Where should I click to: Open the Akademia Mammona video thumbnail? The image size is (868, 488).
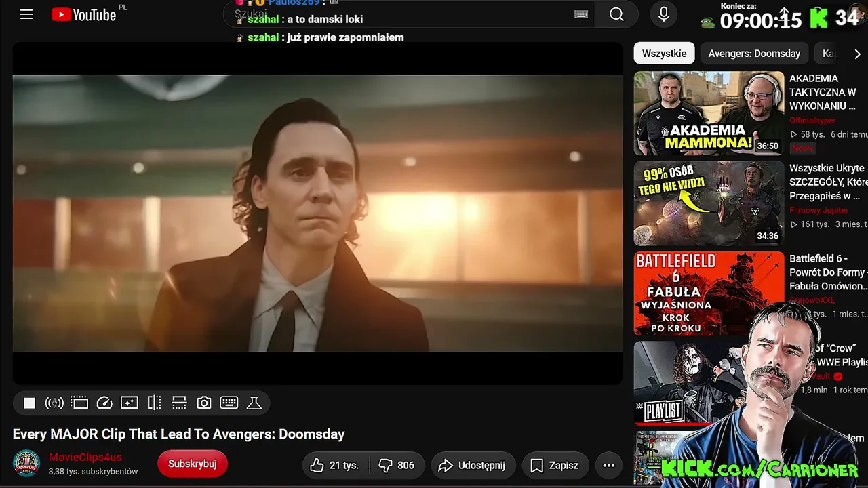709,113
